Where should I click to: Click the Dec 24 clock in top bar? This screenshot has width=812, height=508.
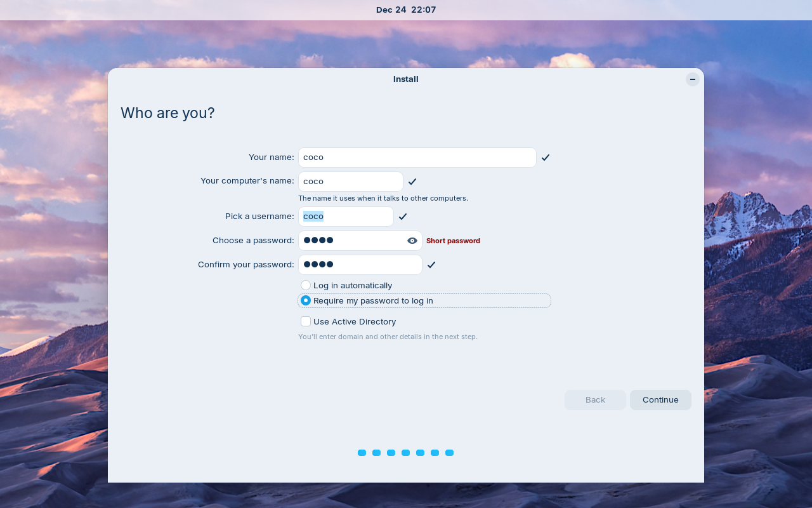tap(405, 10)
